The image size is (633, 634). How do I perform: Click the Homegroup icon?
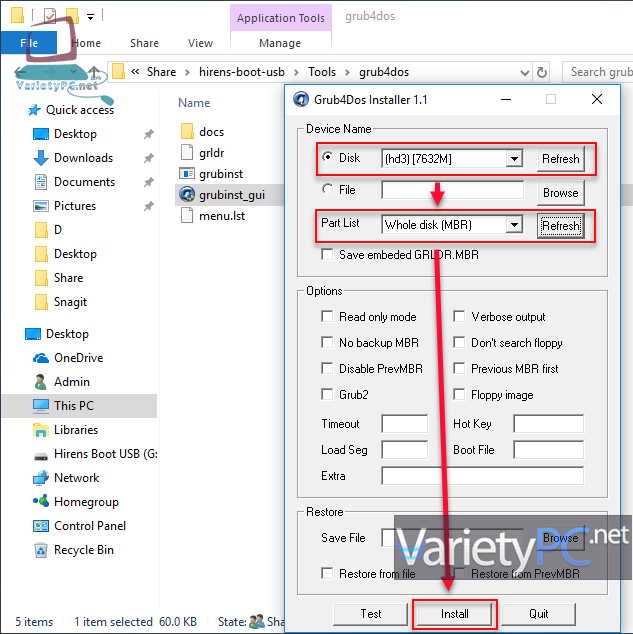40,501
